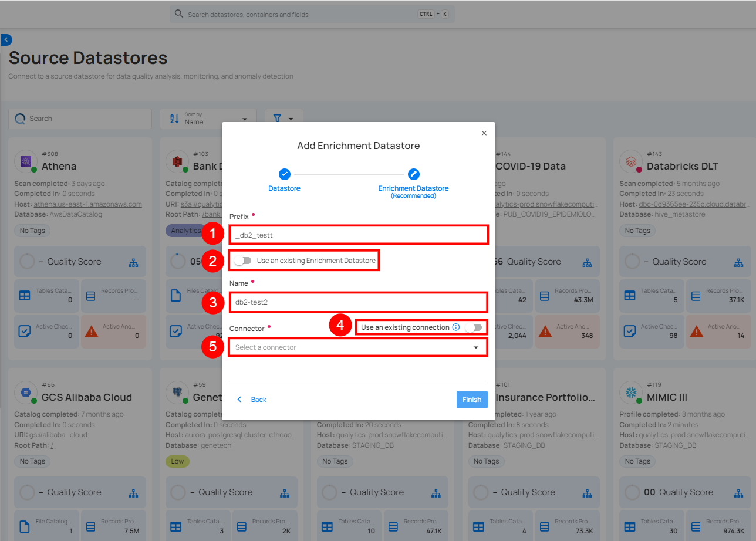Select the Enrichment Datastore step pencil icon

click(414, 174)
